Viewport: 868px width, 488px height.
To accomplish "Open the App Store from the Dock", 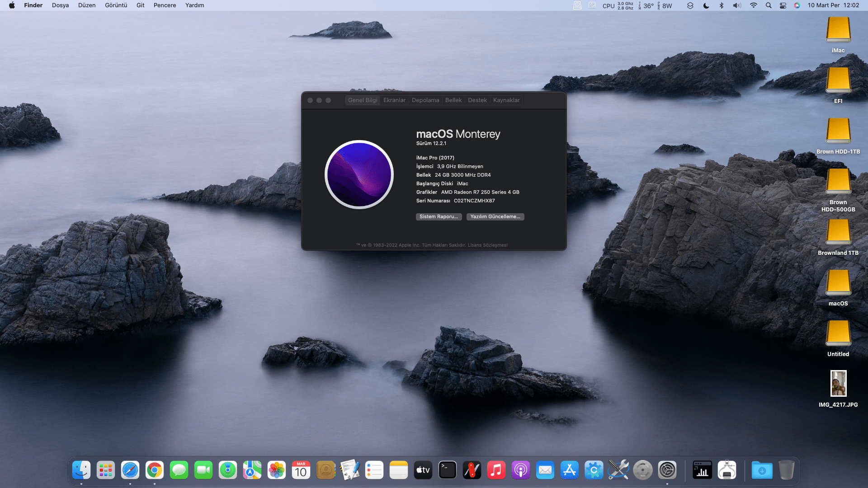I will tap(570, 470).
